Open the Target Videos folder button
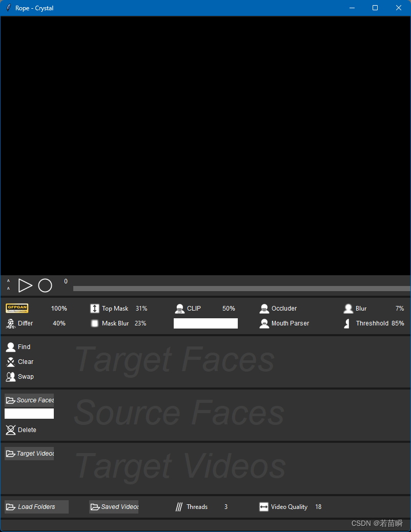 pyautogui.click(x=29, y=454)
